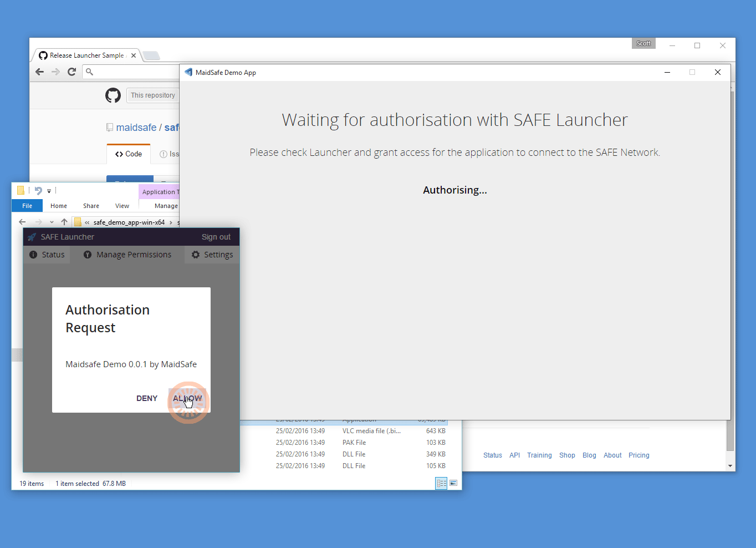Open the Share ribbon tab in Explorer

[x=91, y=206]
